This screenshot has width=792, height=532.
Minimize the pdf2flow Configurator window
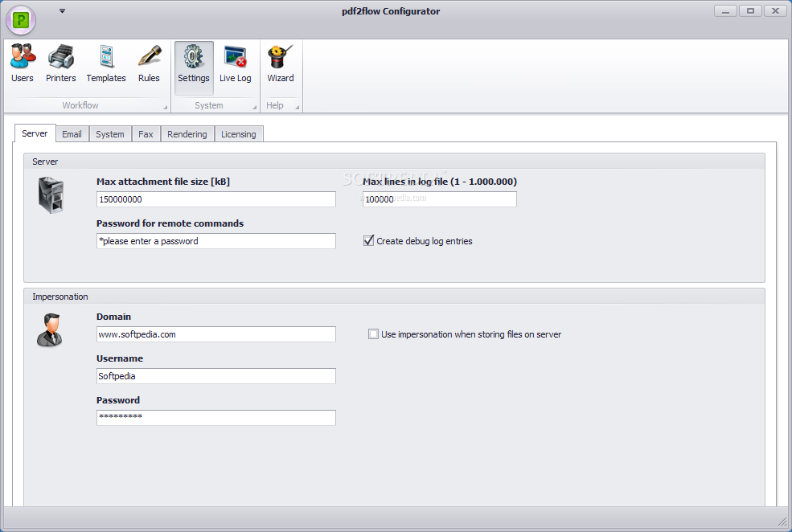tap(725, 10)
